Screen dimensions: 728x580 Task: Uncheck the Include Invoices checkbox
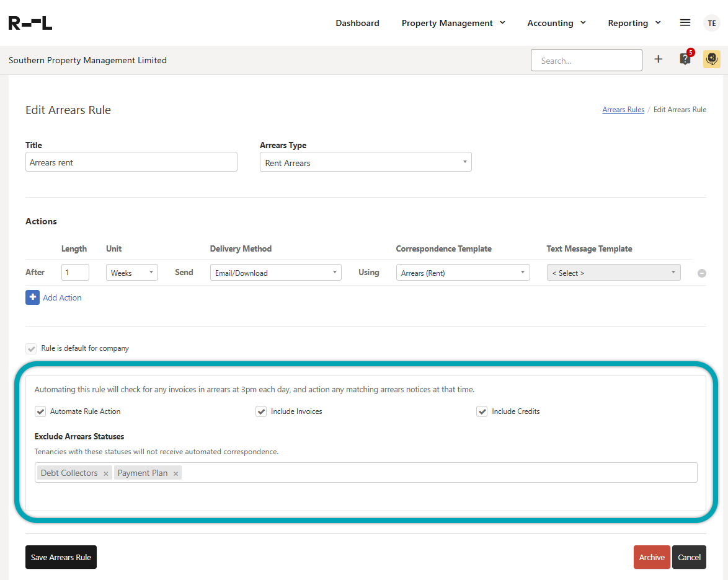coord(261,411)
